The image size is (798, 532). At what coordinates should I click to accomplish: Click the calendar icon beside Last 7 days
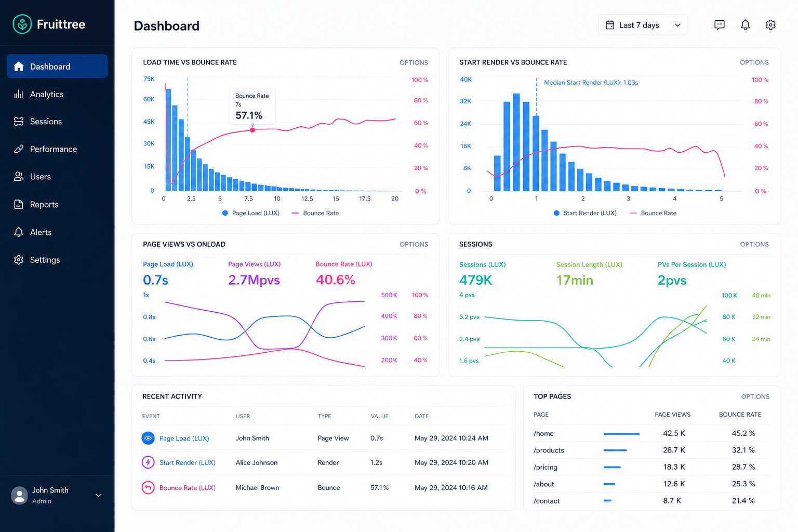610,25
